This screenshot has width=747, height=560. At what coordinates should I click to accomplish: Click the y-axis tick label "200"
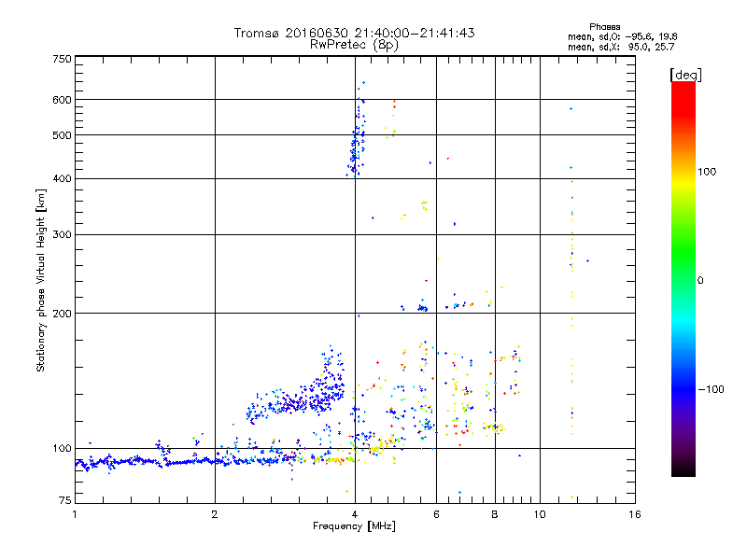click(63, 314)
